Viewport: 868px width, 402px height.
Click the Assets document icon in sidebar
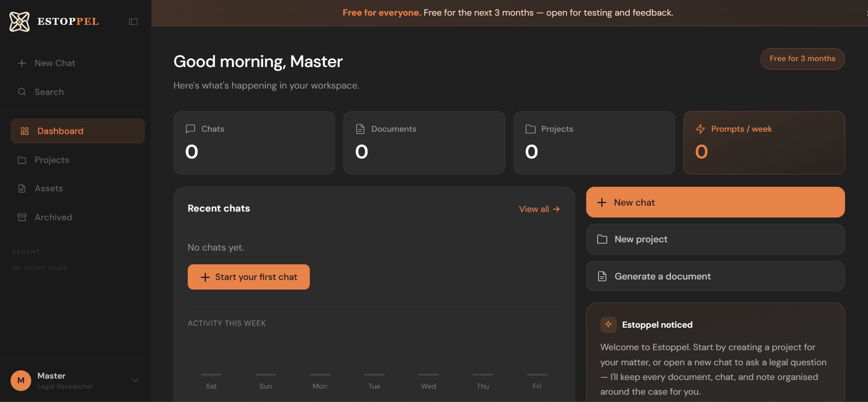pyautogui.click(x=22, y=189)
